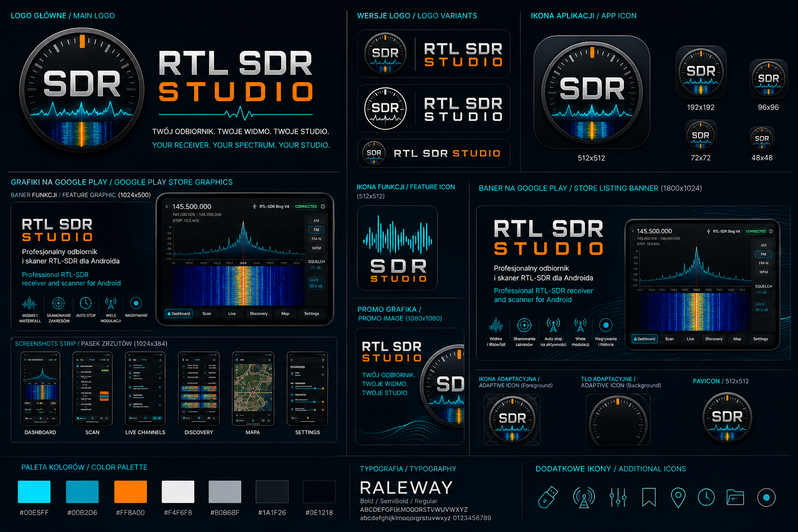
Task: Pick the #B0B6BF gray color swatch
Action: (x=225, y=491)
